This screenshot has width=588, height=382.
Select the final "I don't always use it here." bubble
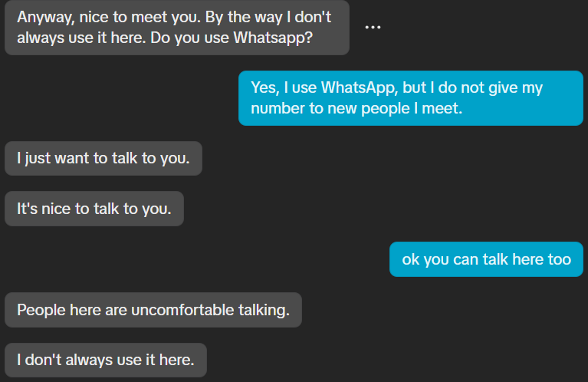106,361
